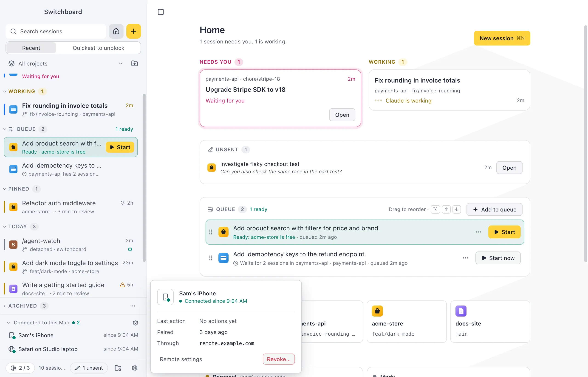Viewport: 588px width, 377px height.
Task: Click Start now for idempotency keys
Action: pos(498,258)
